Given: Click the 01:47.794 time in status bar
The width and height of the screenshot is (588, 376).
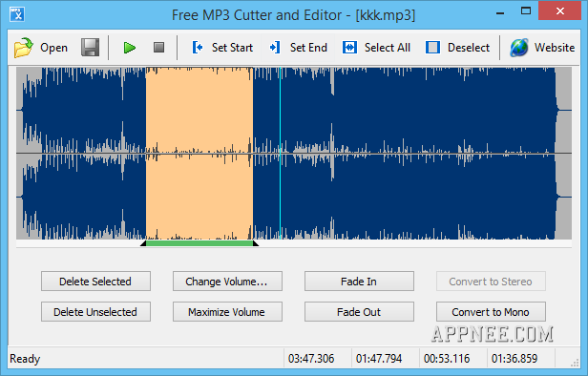Looking at the screenshot, I should pyautogui.click(x=379, y=359).
